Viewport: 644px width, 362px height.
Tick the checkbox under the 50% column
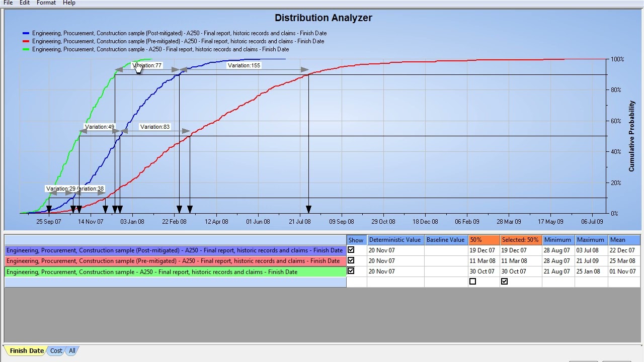click(x=472, y=282)
